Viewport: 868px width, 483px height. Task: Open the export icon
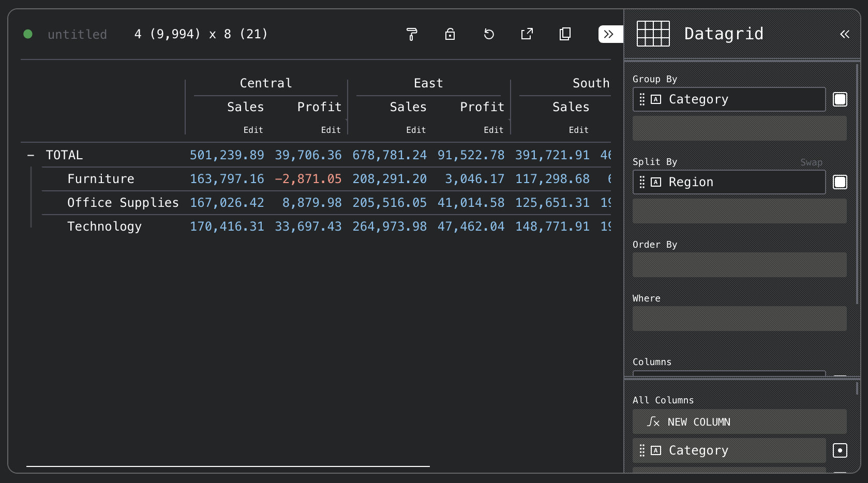[527, 34]
